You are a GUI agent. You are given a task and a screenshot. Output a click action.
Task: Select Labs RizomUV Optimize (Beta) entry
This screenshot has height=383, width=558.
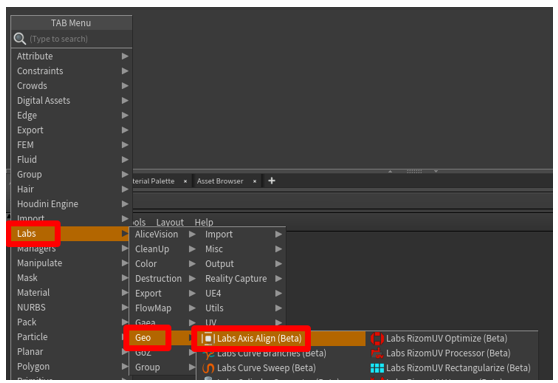pyautogui.click(x=452, y=338)
